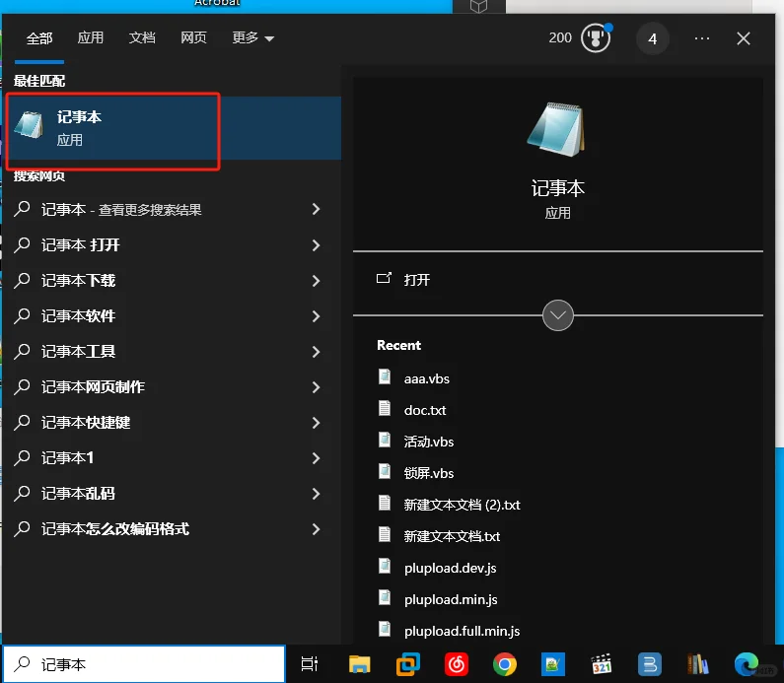Expand arrow for 记事本 打开 suggestion
Viewport: 784px width, 683px height.
click(x=316, y=244)
